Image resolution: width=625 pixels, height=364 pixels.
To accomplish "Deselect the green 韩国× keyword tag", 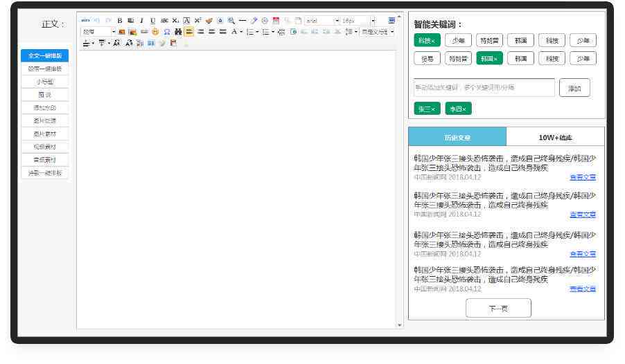I will pyautogui.click(x=489, y=59).
